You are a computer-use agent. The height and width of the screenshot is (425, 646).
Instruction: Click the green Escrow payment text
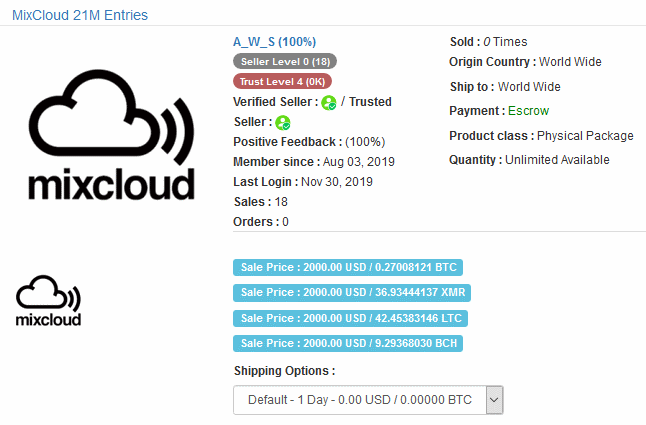(528, 111)
